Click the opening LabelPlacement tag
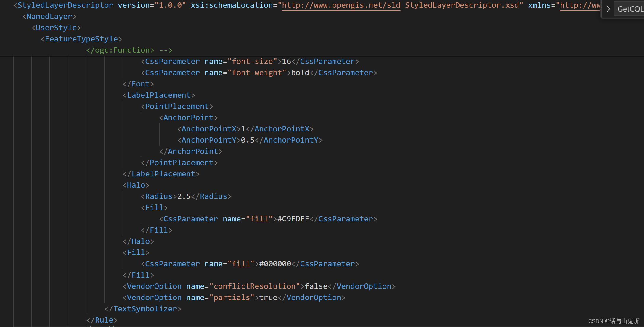 click(159, 95)
